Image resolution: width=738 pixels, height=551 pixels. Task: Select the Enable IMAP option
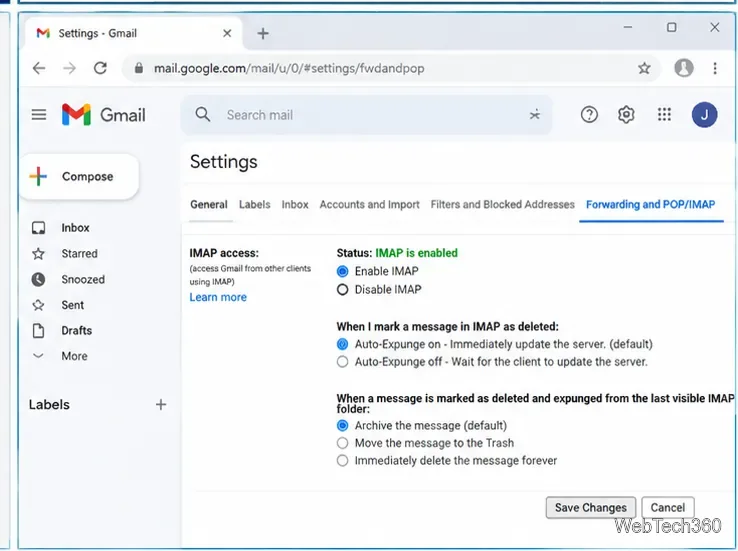coord(343,272)
